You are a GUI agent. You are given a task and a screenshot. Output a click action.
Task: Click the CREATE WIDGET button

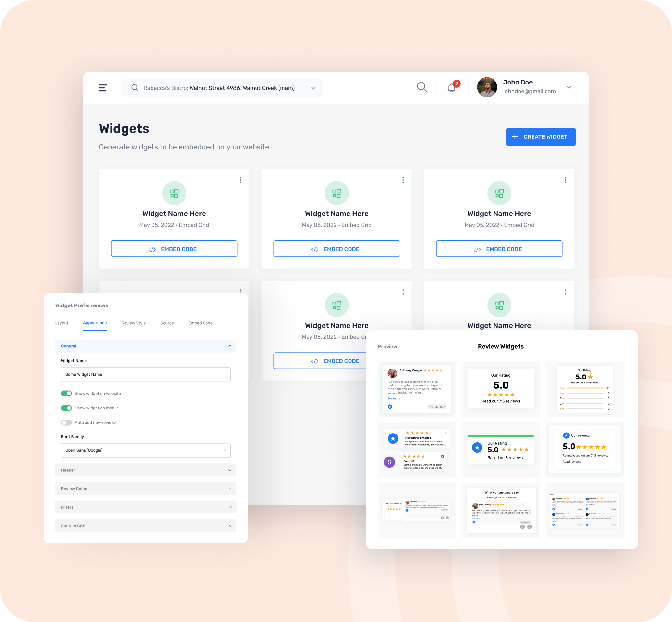tap(538, 137)
